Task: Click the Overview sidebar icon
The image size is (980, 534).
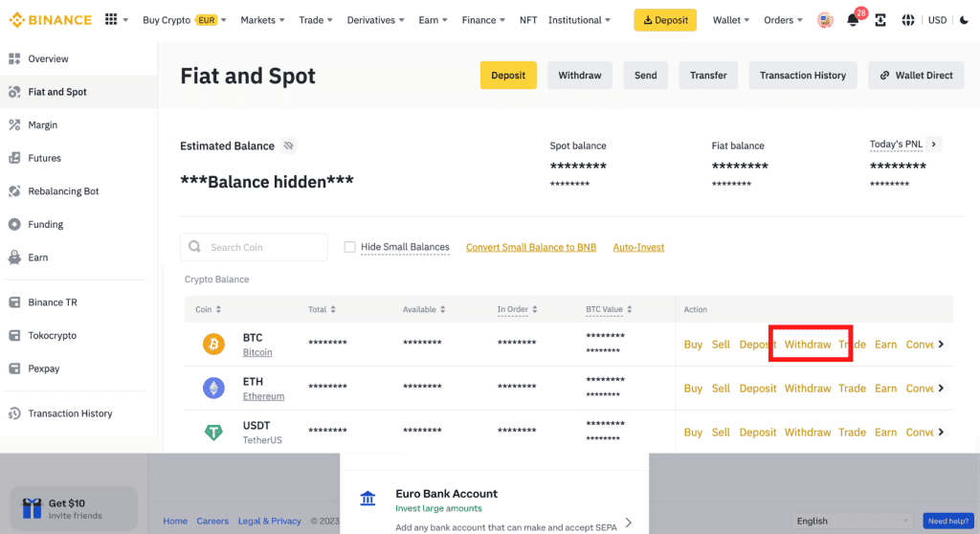Action: coord(14,58)
